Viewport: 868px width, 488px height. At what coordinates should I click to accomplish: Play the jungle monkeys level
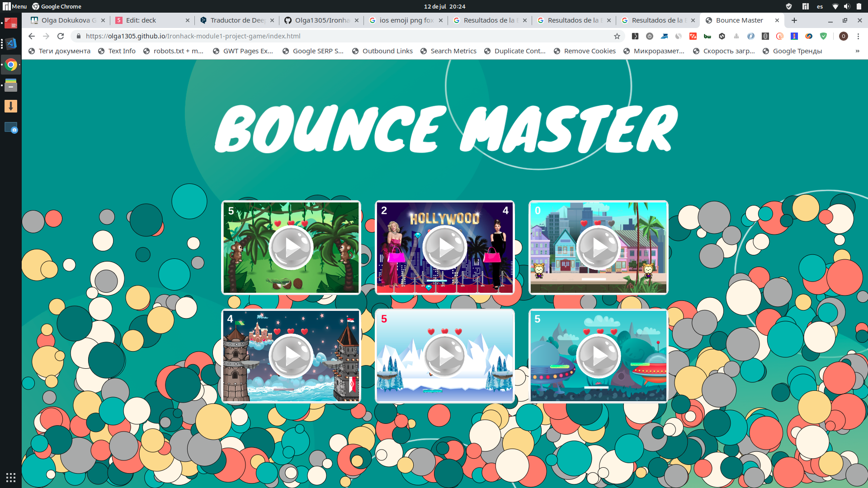(291, 248)
